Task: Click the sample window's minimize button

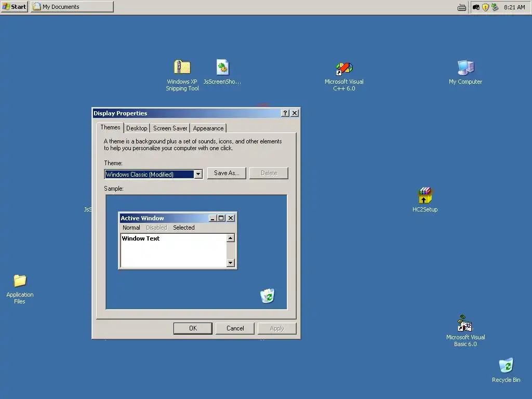Action: 212,218
